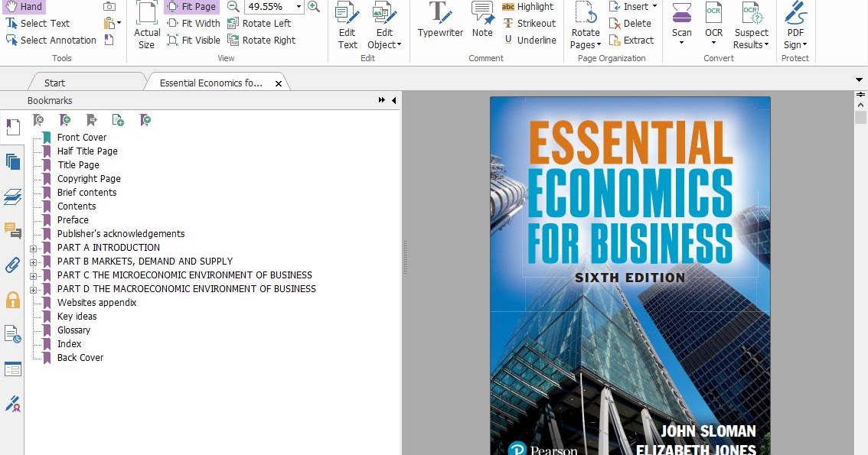Screen dimensions: 868x455
Task: Set view to Actual Size
Action: [x=147, y=26]
